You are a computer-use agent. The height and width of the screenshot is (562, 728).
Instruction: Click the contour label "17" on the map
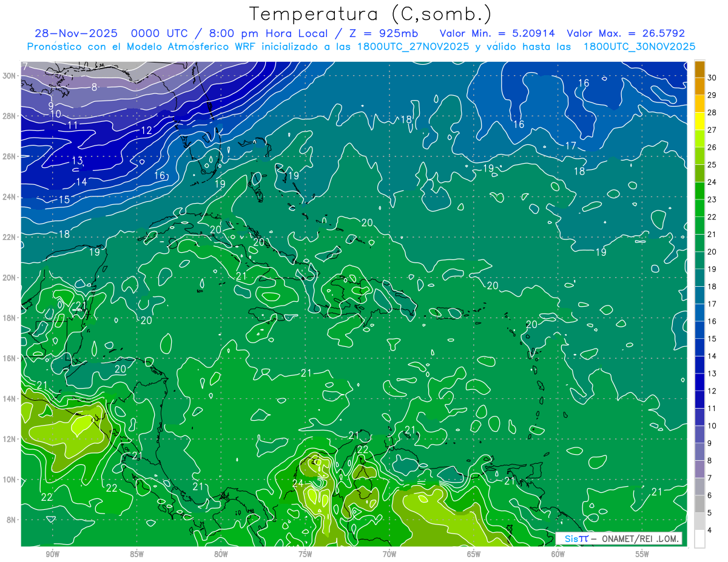(x=571, y=146)
